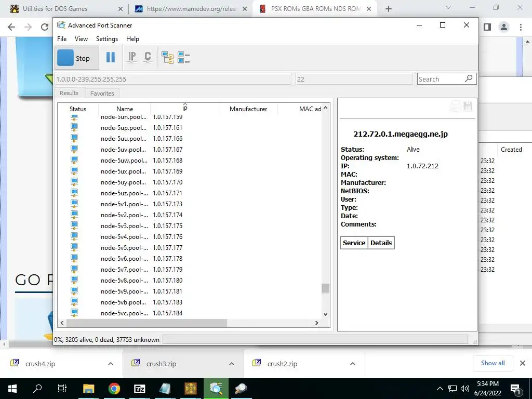The image size is (532, 399).
Task: Click computer icon for 1.0.157.181
Action: click(74, 291)
